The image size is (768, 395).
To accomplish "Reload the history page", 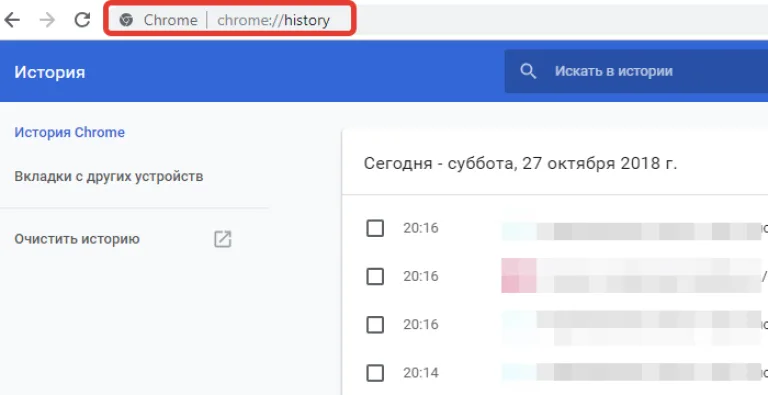I will (82, 20).
